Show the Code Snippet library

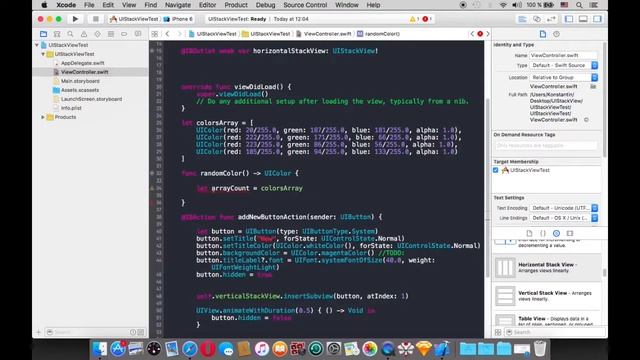[543, 233]
